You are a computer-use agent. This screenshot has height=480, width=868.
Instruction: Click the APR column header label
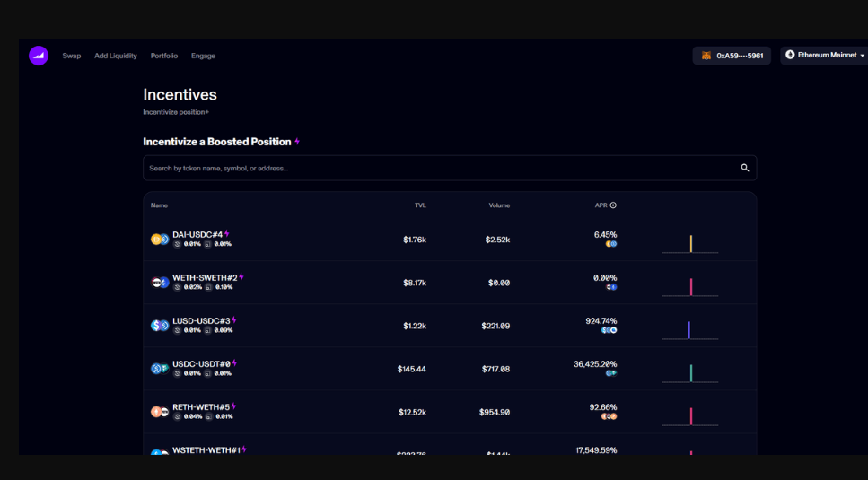601,205
